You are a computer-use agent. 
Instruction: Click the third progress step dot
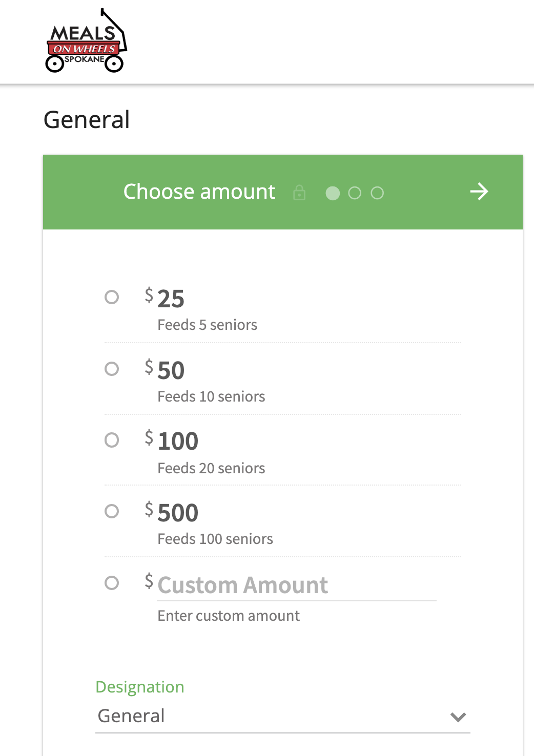click(x=377, y=193)
